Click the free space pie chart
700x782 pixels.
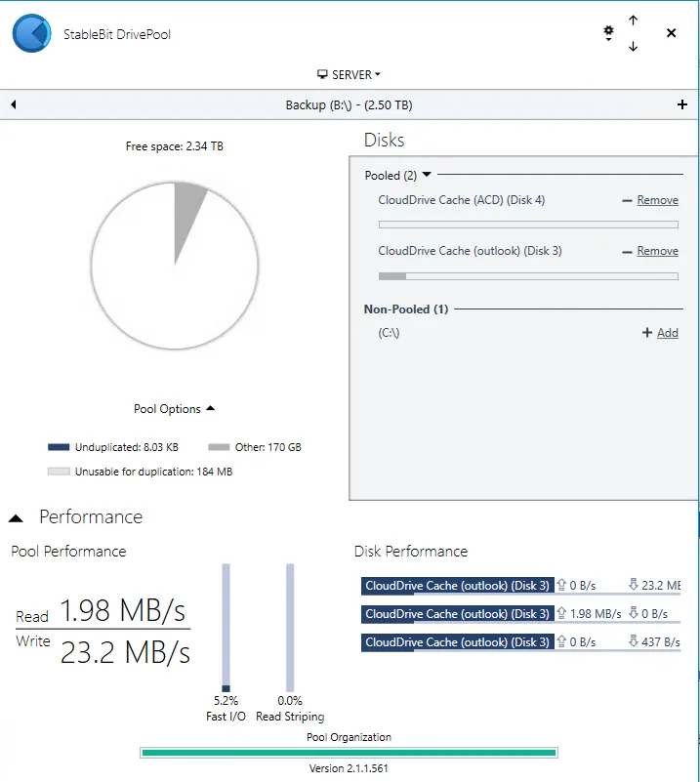[174, 265]
